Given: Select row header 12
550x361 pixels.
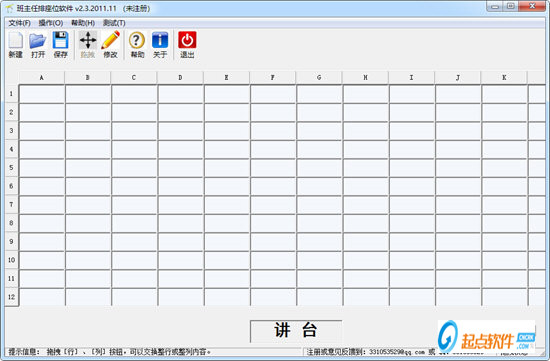Looking at the screenshot, I should (12, 297).
